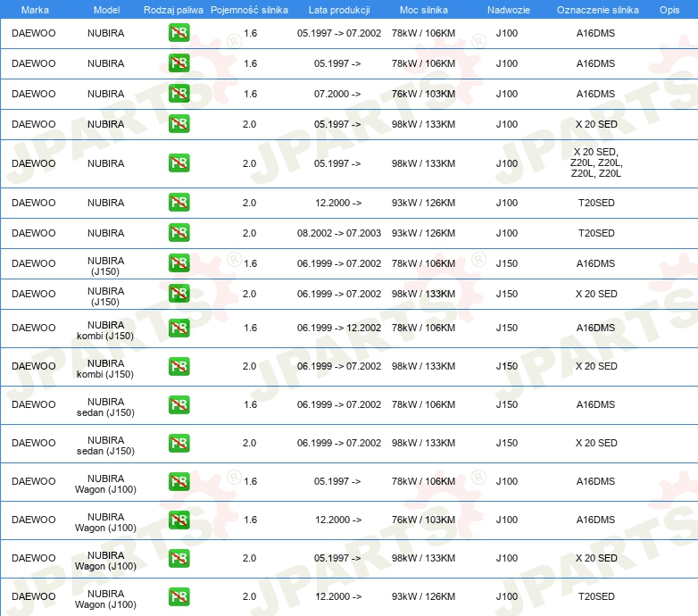Viewport: 698px width, 616px height.
Task: Click A16DMS in the 07.2000 -> row
Action: pyautogui.click(x=595, y=94)
